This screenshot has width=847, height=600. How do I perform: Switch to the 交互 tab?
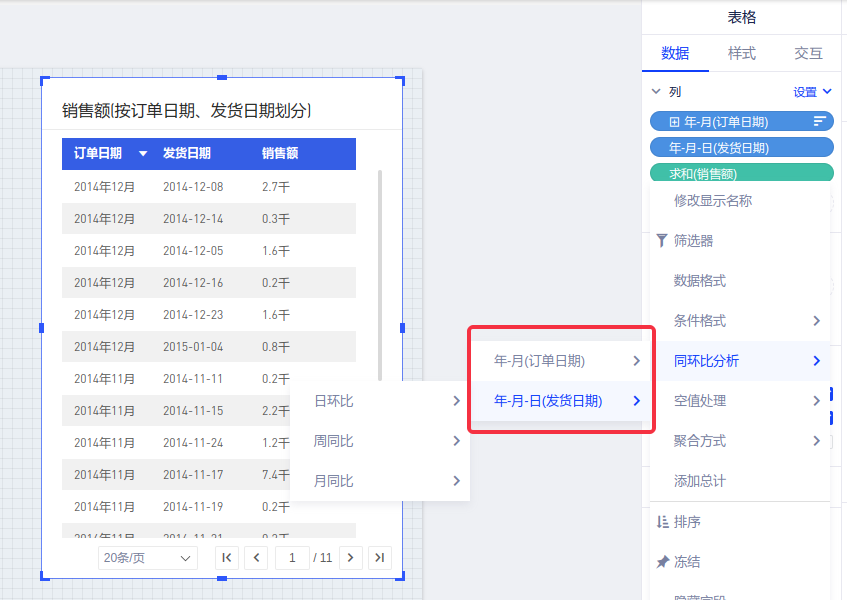[808, 54]
